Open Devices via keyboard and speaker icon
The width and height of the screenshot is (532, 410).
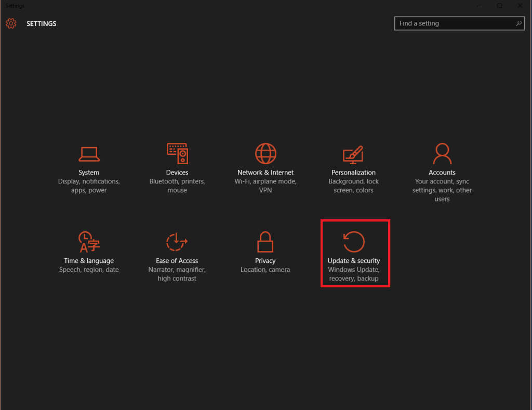pyautogui.click(x=177, y=154)
